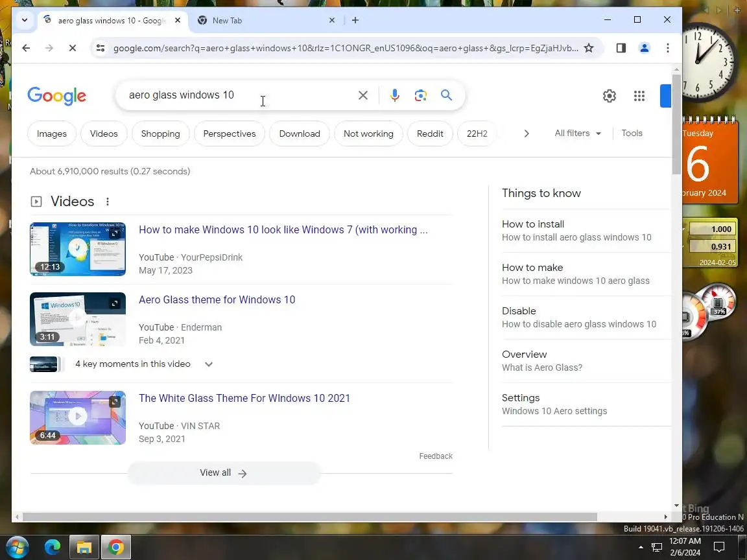Select the Videos filter
The height and width of the screenshot is (560, 747).
click(x=103, y=134)
